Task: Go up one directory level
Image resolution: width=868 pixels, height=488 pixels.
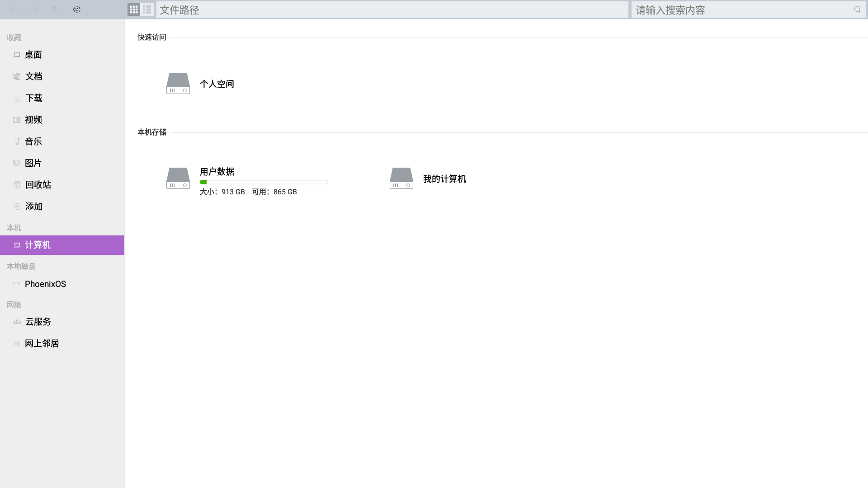Action: (x=54, y=9)
